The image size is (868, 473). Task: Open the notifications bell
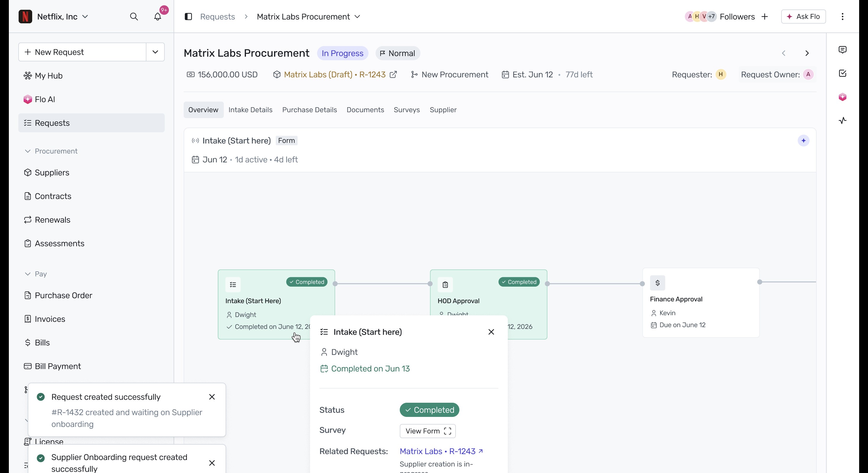(158, 17)
